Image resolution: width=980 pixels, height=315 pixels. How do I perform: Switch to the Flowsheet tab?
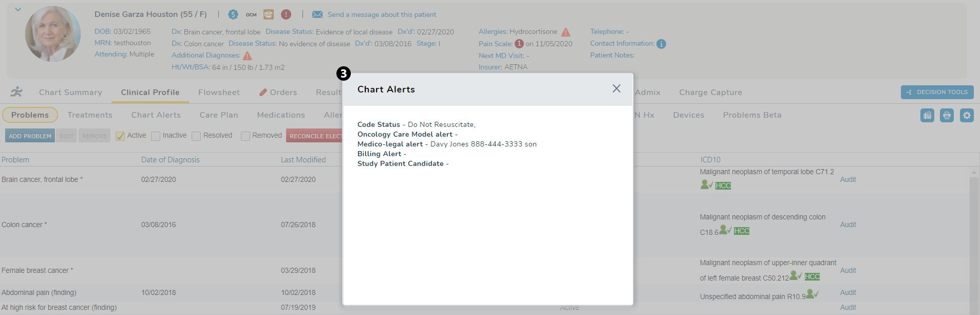219,92
